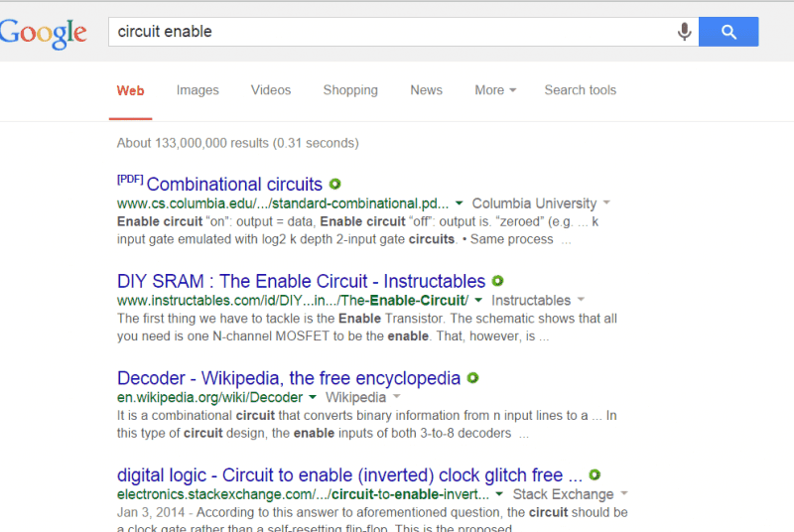The width and height of the screenshot is (794, 532).
Task: Open the More dropdown menu
Action: pyautogui.click(x=495, y=90)
